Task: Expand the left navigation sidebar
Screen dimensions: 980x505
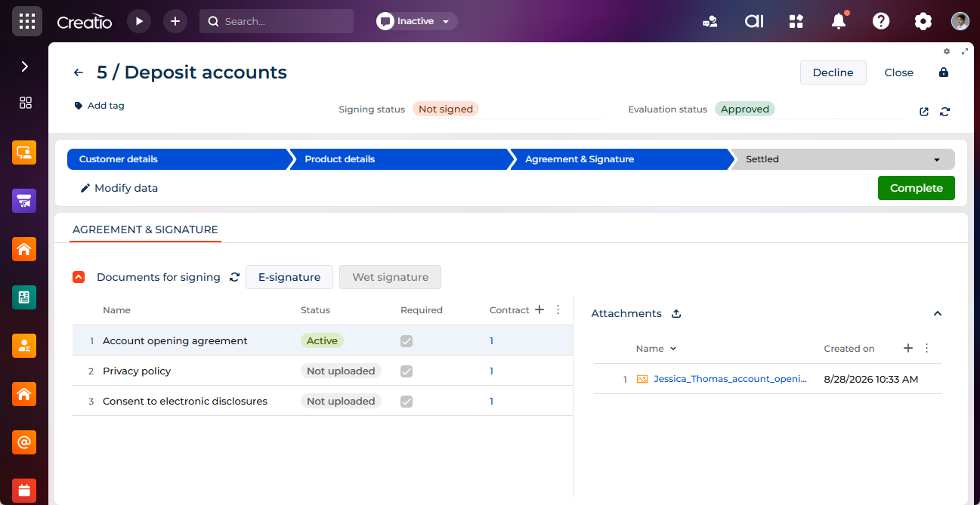Action: (24, 66)
